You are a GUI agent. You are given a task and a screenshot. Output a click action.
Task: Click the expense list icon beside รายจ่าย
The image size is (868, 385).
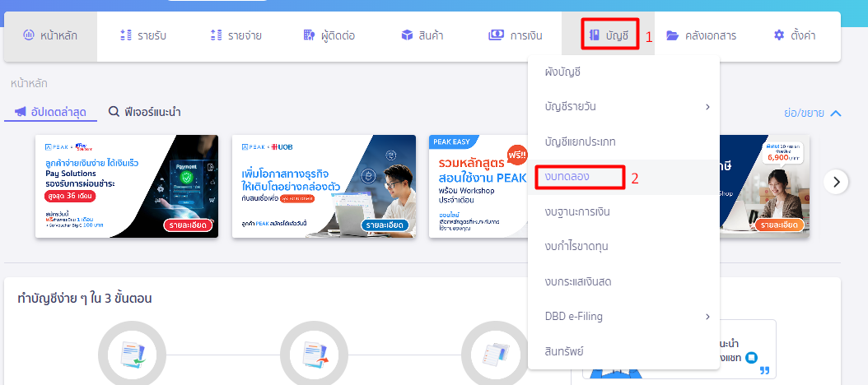click(x=216, y=35)
